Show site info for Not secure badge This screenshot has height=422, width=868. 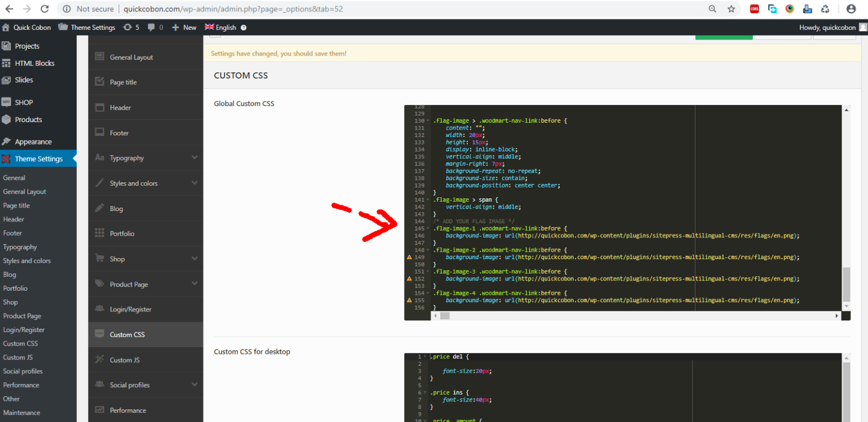[88, 9]
